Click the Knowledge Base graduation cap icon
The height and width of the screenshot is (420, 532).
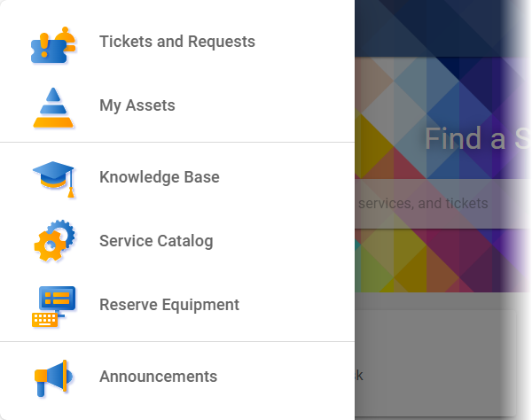tap(53, 179)
